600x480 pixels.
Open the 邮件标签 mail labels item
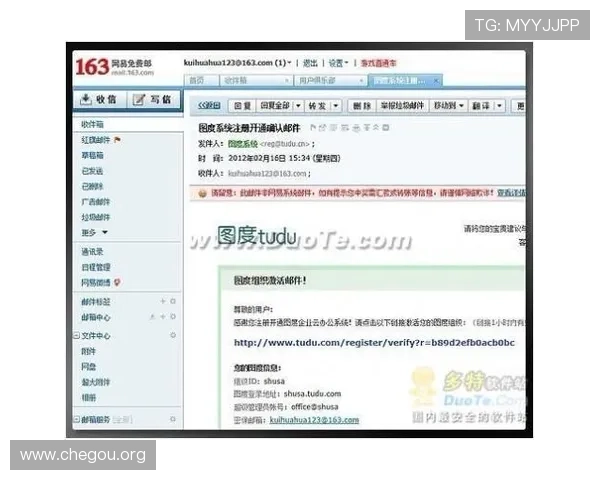96,302
